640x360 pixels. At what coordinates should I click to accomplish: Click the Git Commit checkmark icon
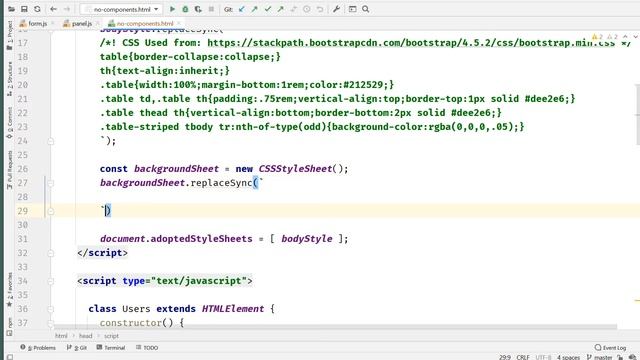[268, 9]
